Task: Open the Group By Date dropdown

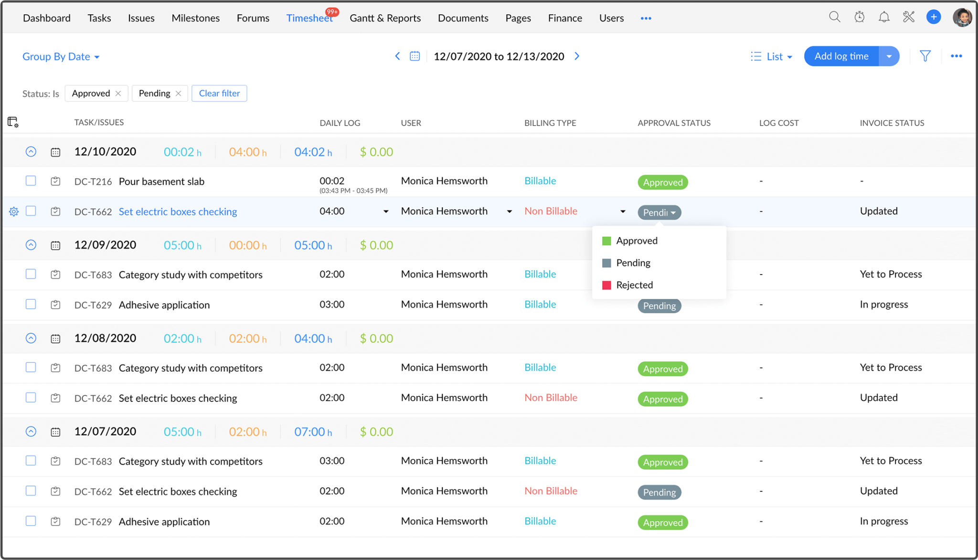Action: (x=61, y=56)
